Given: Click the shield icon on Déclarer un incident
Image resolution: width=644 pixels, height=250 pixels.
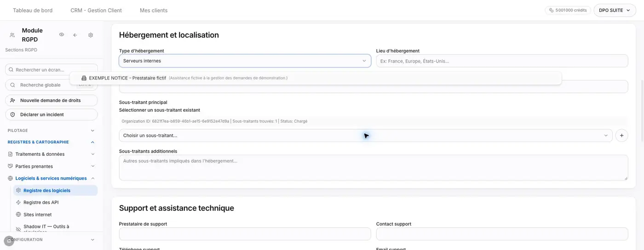Looking at the screenshot, I should click(x=12, y=114).
